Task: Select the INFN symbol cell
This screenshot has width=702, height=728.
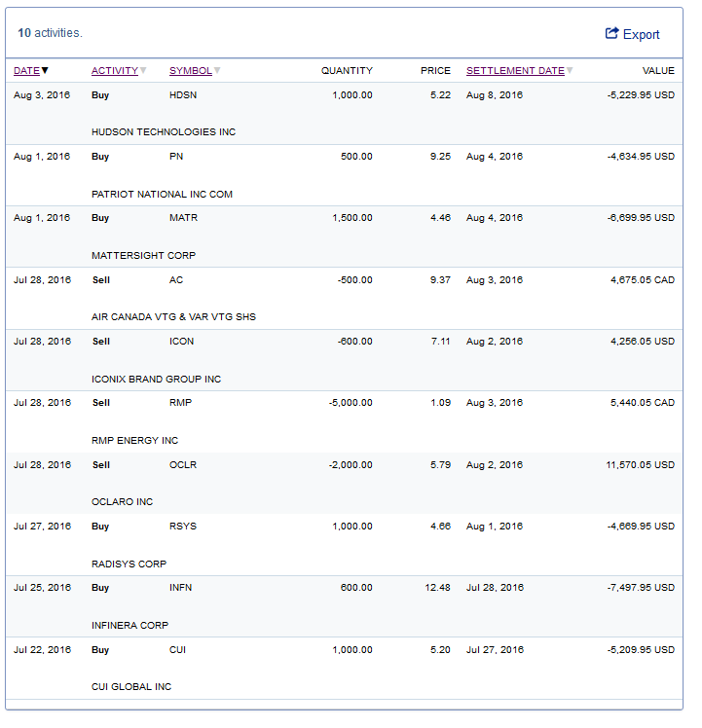Action: 181,588
